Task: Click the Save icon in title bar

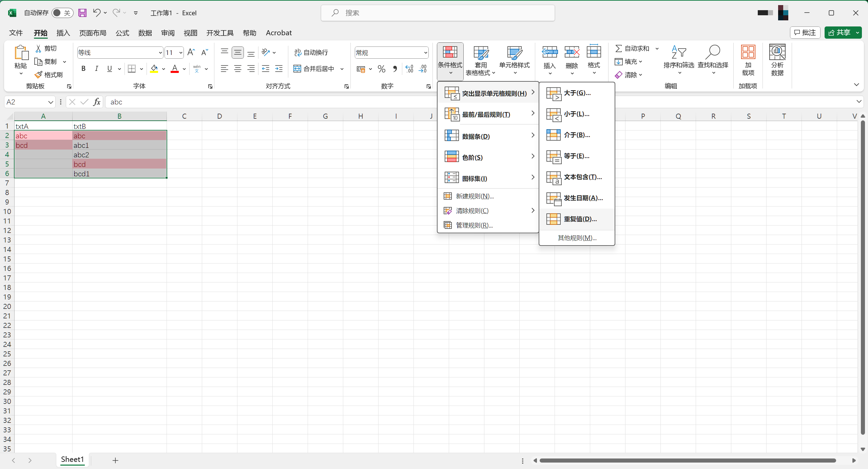Action: point(82,13)
